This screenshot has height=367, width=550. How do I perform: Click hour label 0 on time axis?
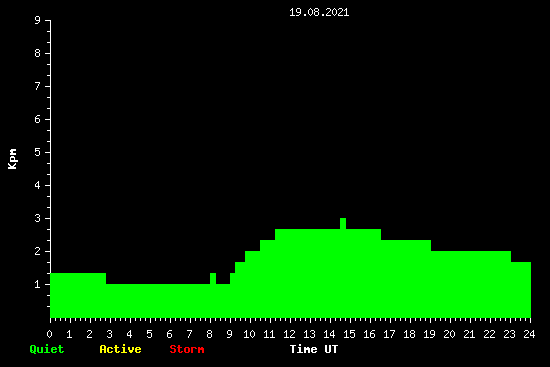49,334
